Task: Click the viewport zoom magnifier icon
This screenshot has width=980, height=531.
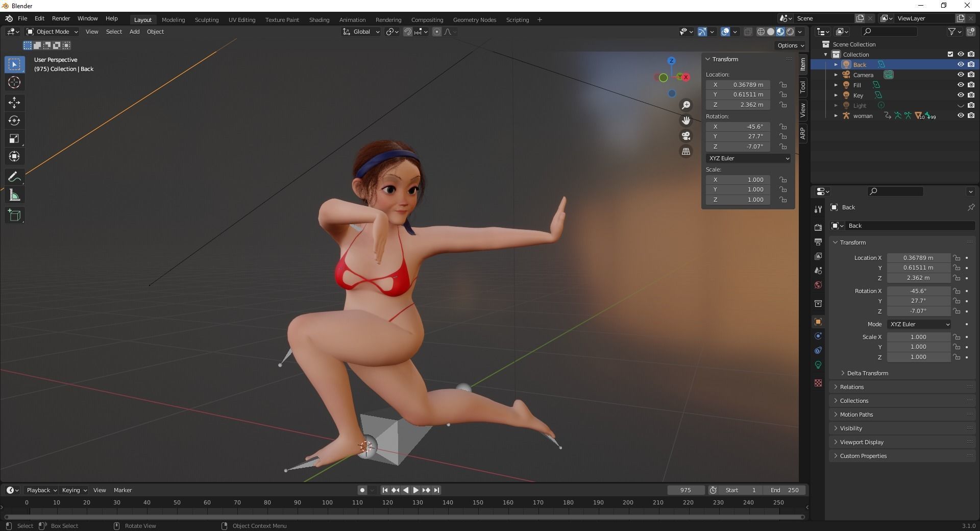Action: coord(686,105)
